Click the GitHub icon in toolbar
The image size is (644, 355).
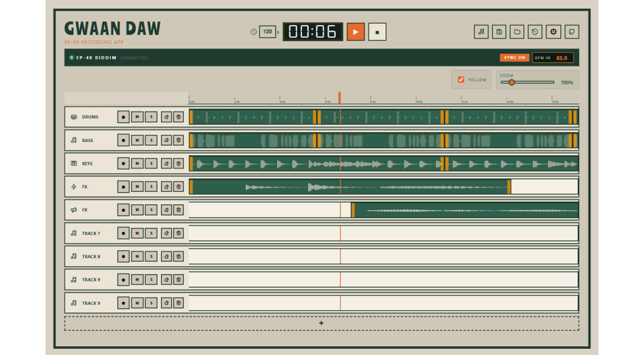[572, 32]
